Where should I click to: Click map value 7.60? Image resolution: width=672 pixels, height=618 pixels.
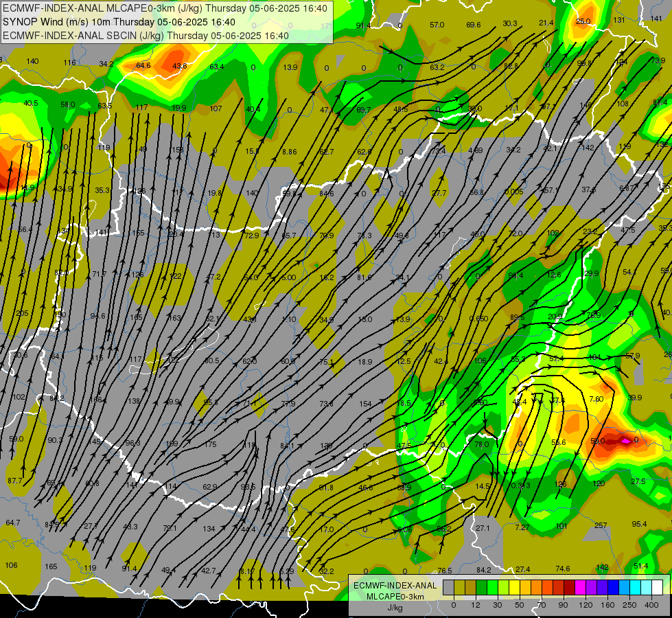point(596,399)
